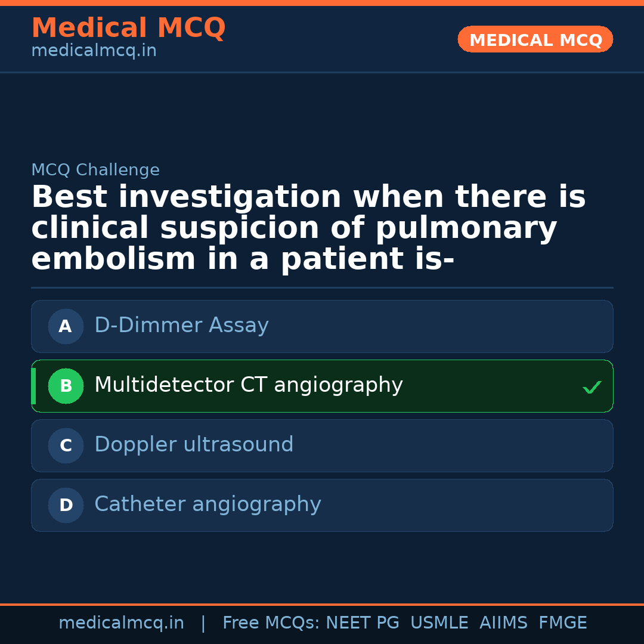Viewport: 644px width, 644px height.
Task: Click "FMGE" in the footer
Action: click(562, 623)
